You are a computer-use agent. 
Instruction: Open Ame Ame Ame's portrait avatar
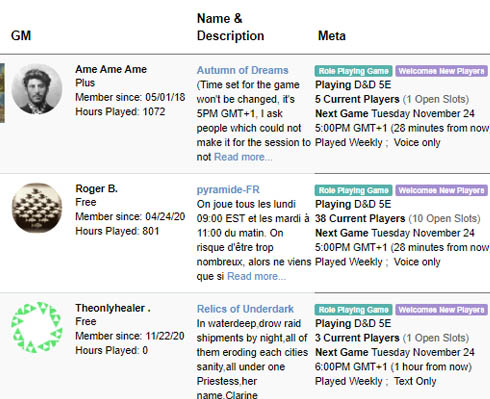[x=37, y=89]
